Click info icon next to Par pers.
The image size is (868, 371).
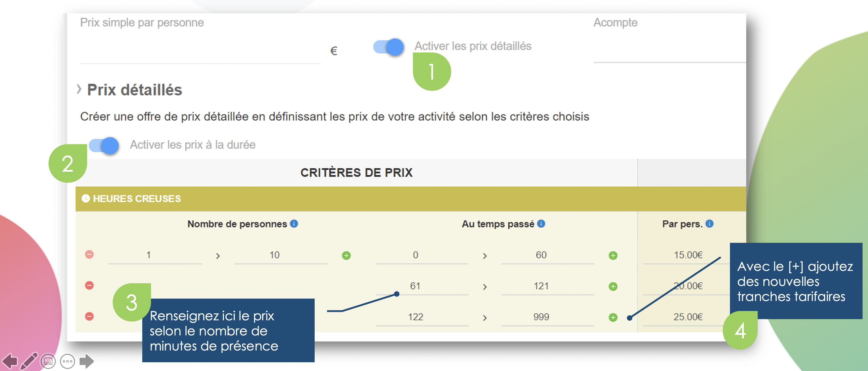click(x=709, y=224)
